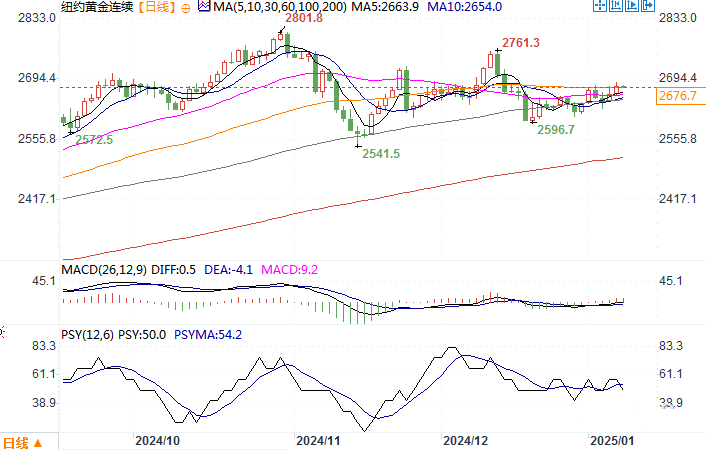The width and height of the screenshot is (706, 450).
Task: Click the 2801.8 high price label
Action: pyautogui.click(x=304, y=18)
